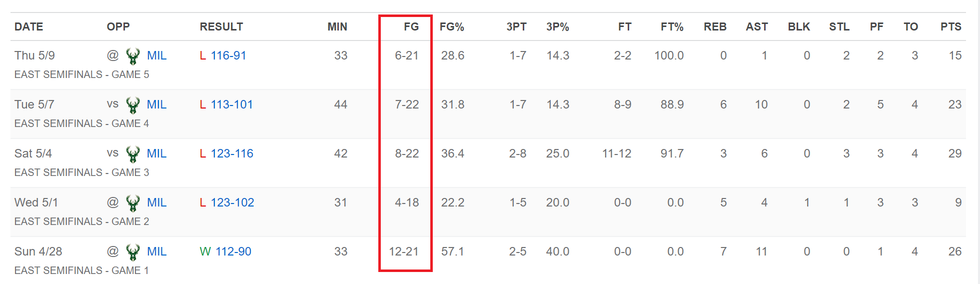Open MIL team link for Wed 5/1
The width and height of the screenshot is (980, 284).
pos(156,202)
